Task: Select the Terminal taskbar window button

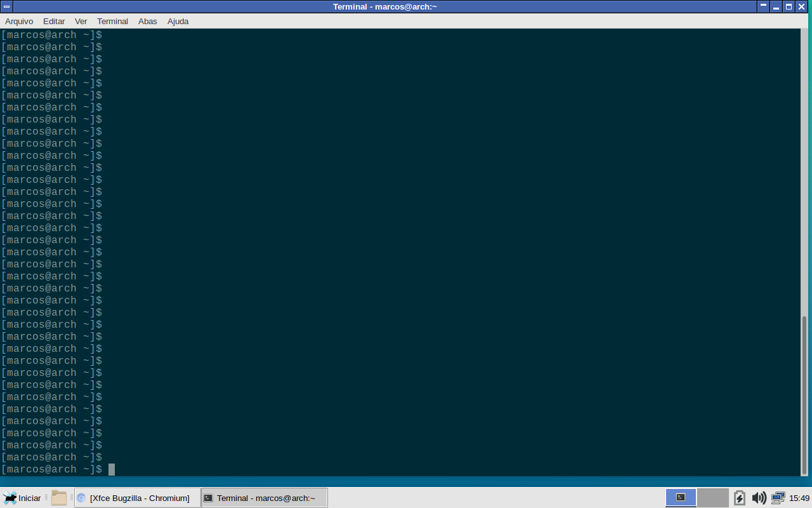Action: click(x=265, y=498)
